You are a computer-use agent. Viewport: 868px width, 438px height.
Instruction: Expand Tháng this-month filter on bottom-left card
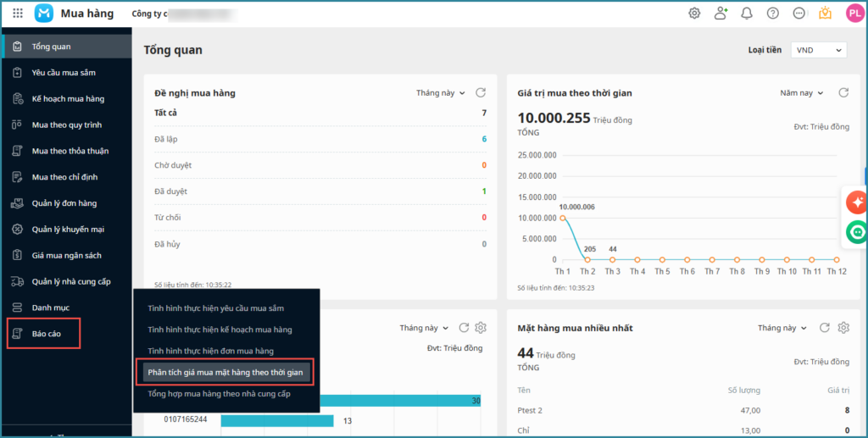click(424, 328)
